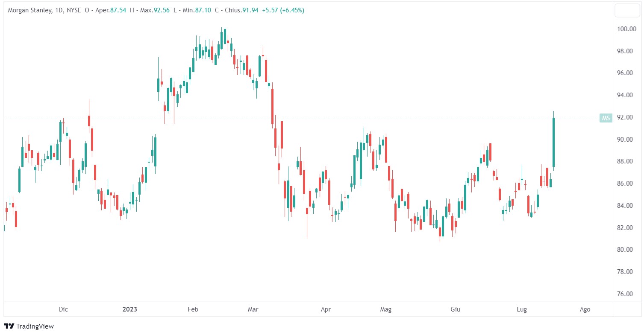Click the 100.00 price axis label
The width and height of the screenshot is (644, 332).
pyautogui.click(x=628, y=29)
